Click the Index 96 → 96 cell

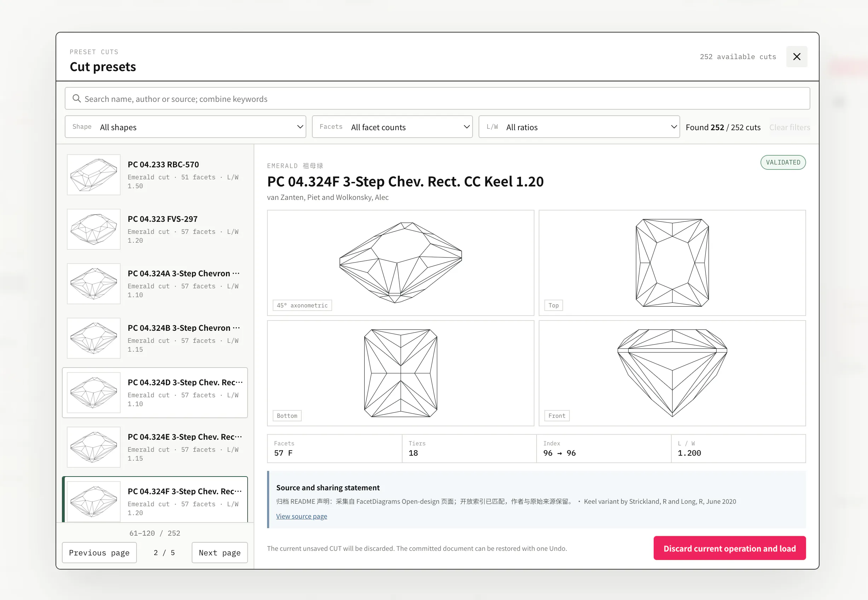point(604,449)
